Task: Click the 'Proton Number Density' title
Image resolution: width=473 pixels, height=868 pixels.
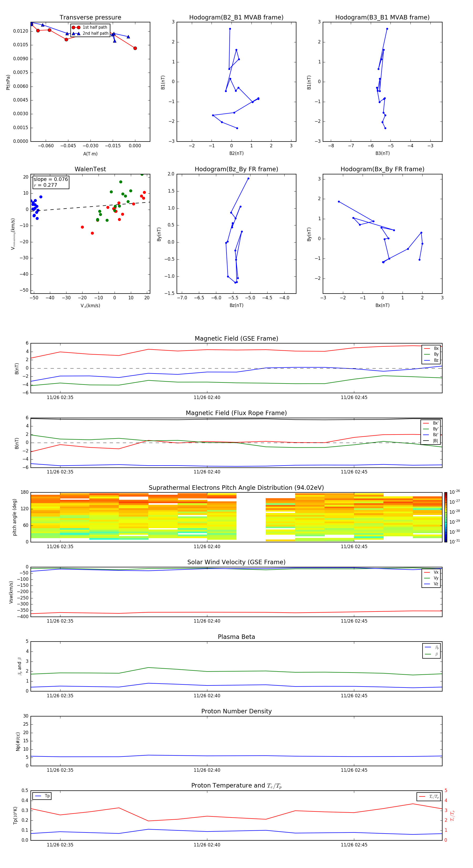Action: 236,711
